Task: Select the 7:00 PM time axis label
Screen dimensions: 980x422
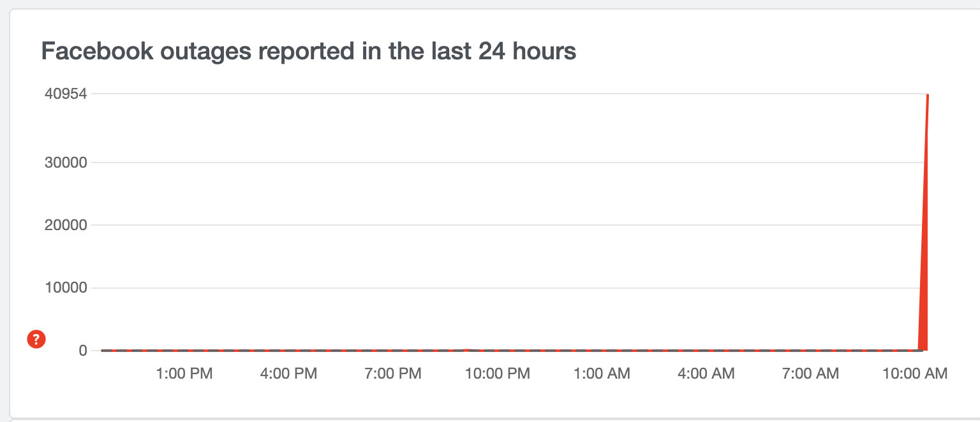Action: tap(393, 374)
